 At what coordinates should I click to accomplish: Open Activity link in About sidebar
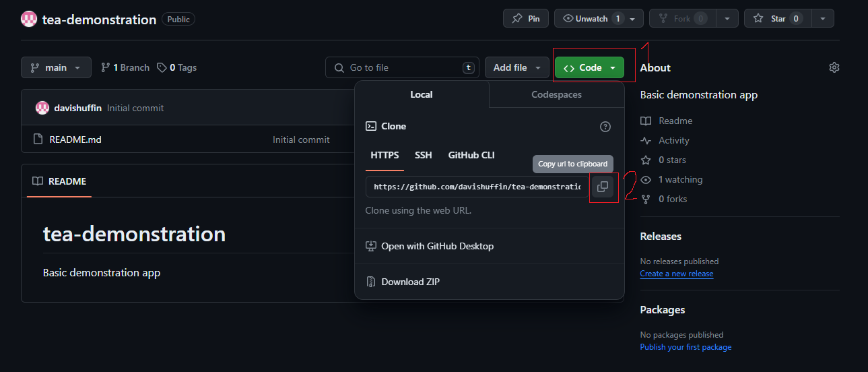(x=674, y=140)
